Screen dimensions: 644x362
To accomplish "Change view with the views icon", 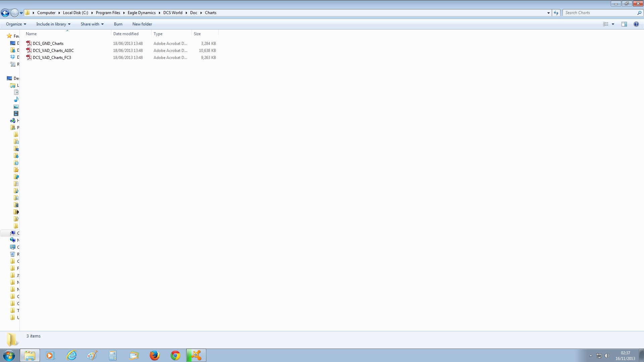I will 605,24.
